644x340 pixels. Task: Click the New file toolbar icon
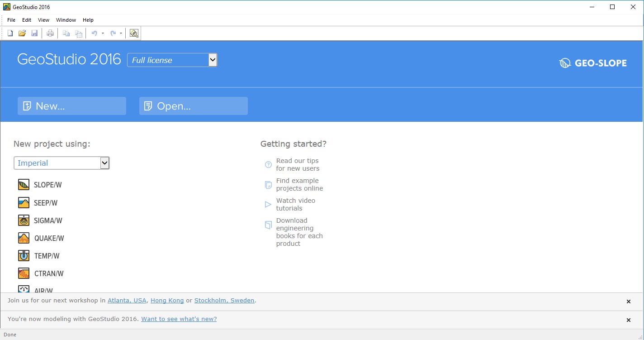10,33
